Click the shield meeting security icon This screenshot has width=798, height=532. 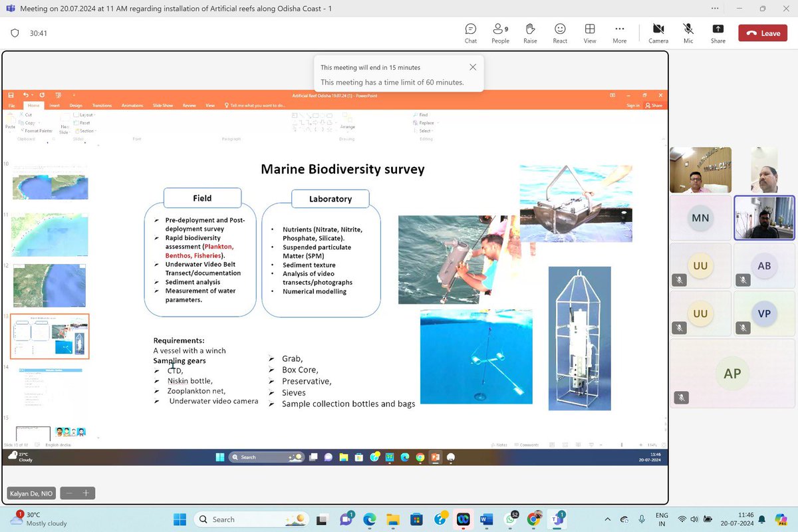15,33
